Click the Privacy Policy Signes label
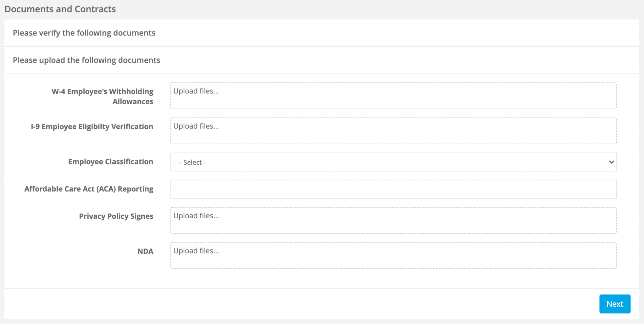Image resolution: width=644 pixels, height=324 pixels. tap(116, 216)
